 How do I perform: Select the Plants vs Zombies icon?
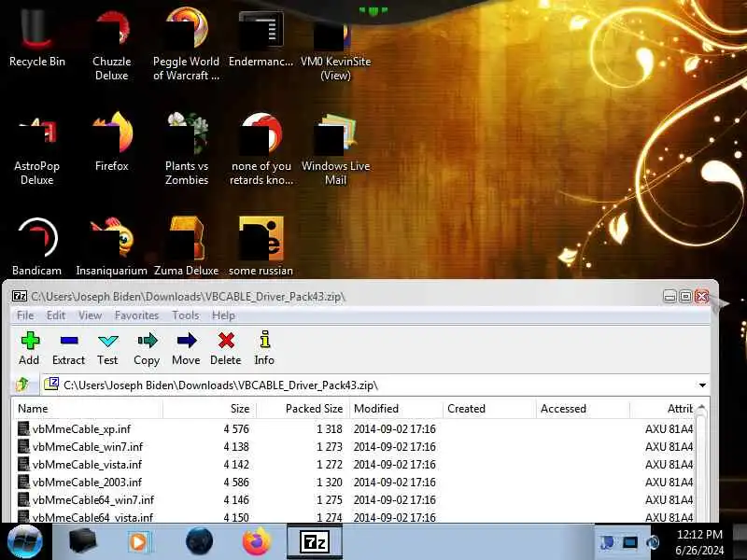[x=186, y=150]
